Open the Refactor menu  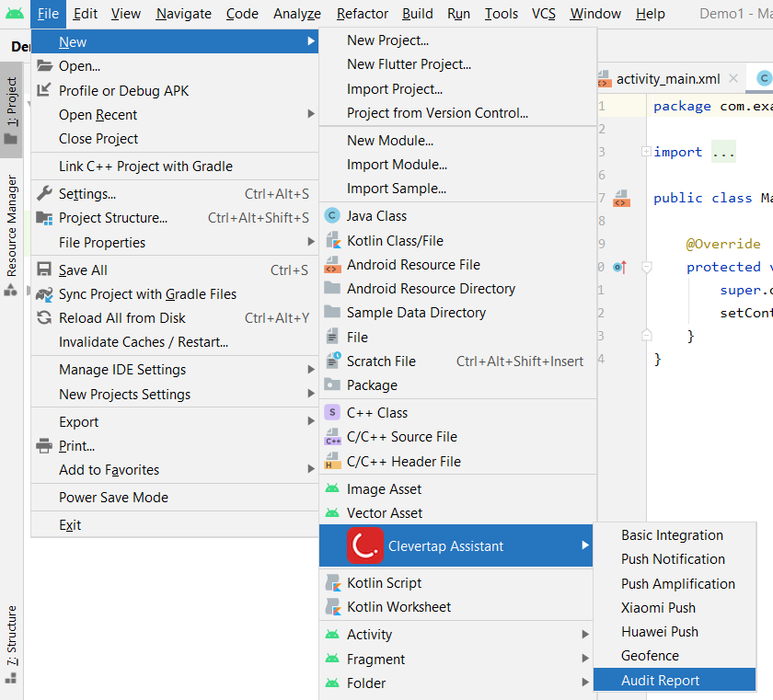363,14
